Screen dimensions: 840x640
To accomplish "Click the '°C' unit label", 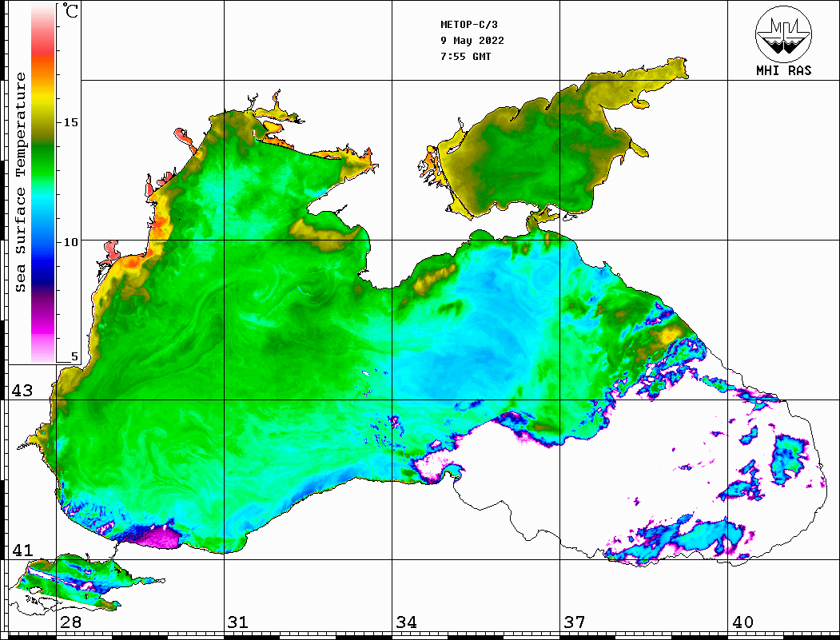I will [x=70, y=10].
